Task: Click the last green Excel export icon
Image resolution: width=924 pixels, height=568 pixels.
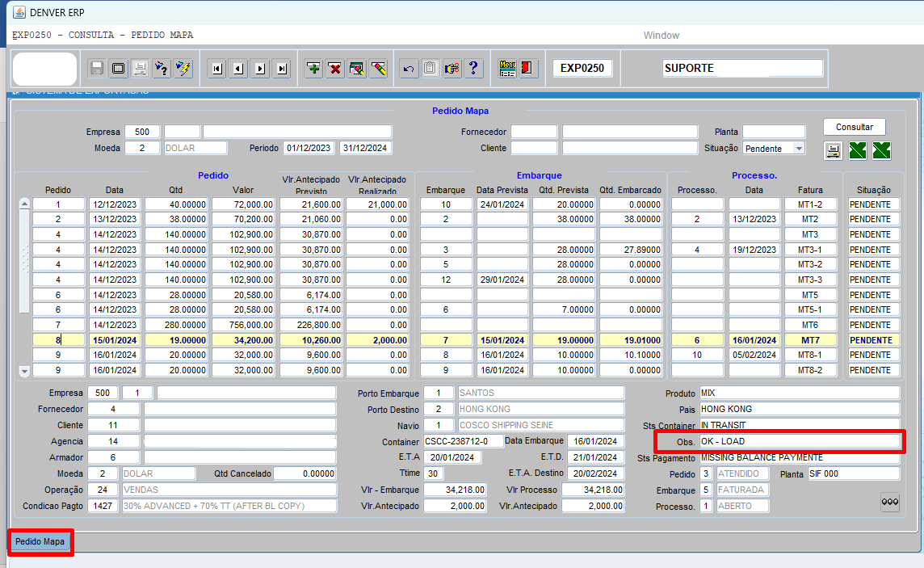Action: click(881, 151)
